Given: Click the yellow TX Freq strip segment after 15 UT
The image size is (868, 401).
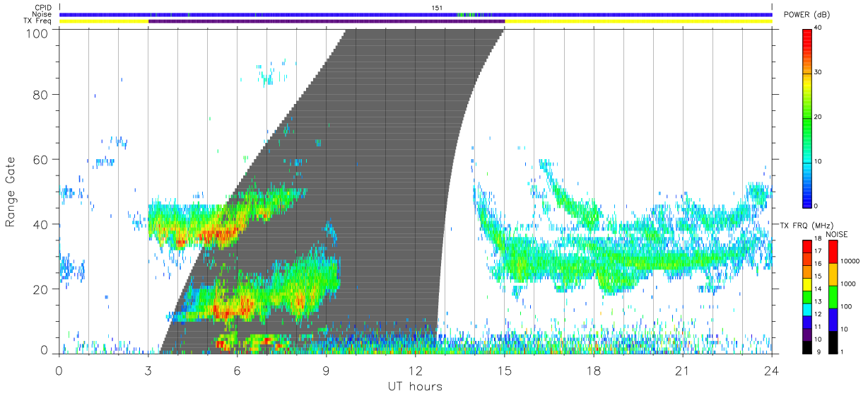Looking at the screenshot, I should (638, 21).
